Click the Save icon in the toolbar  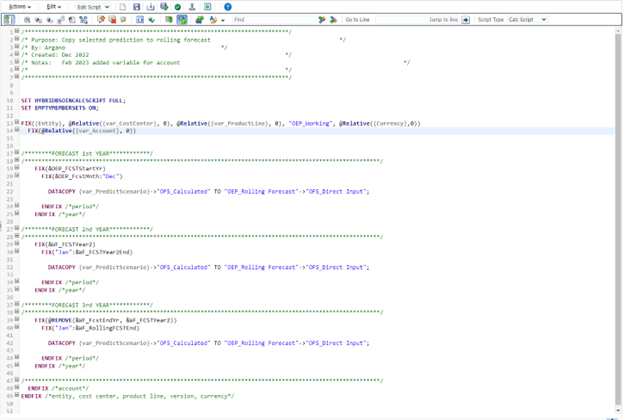point(137,7)
